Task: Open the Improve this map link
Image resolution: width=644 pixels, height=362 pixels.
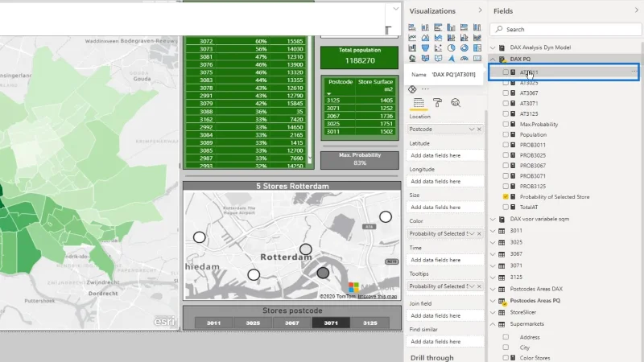Action: 377,296
